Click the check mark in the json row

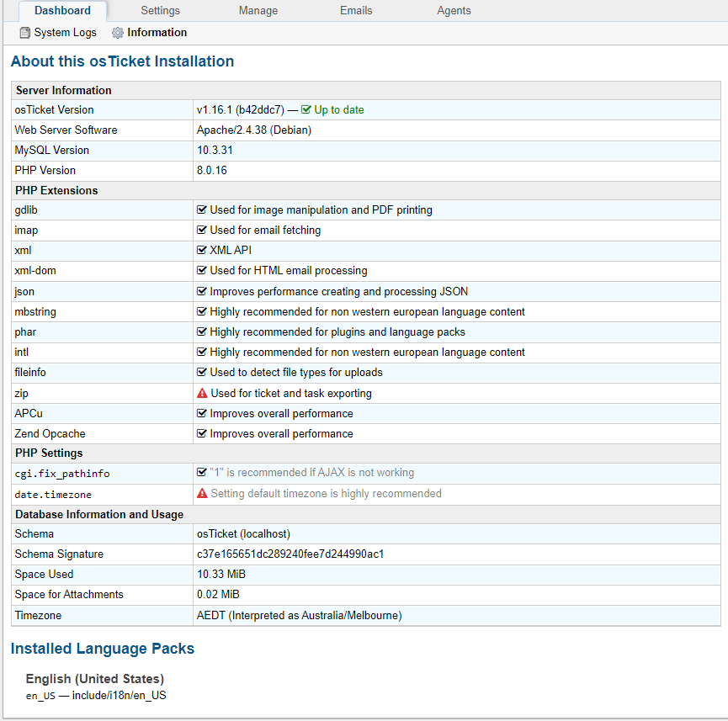(202, 291)
